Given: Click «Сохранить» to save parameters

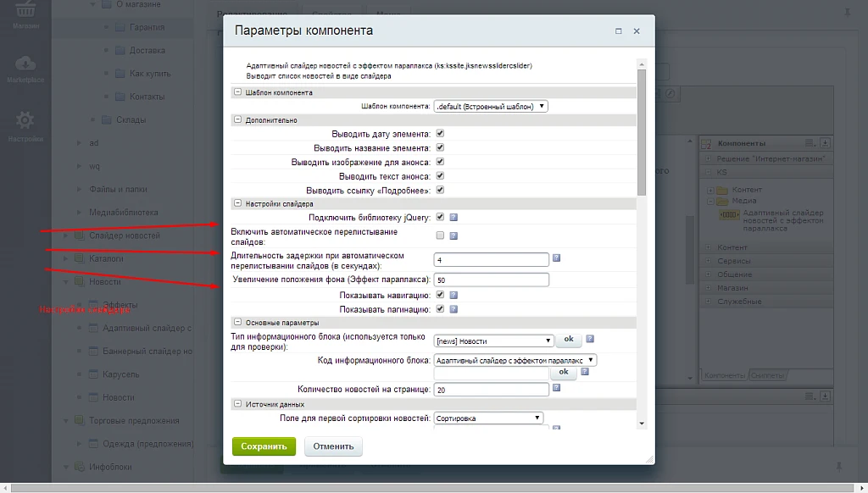Looking at the screenshot, I should [264, 446].
